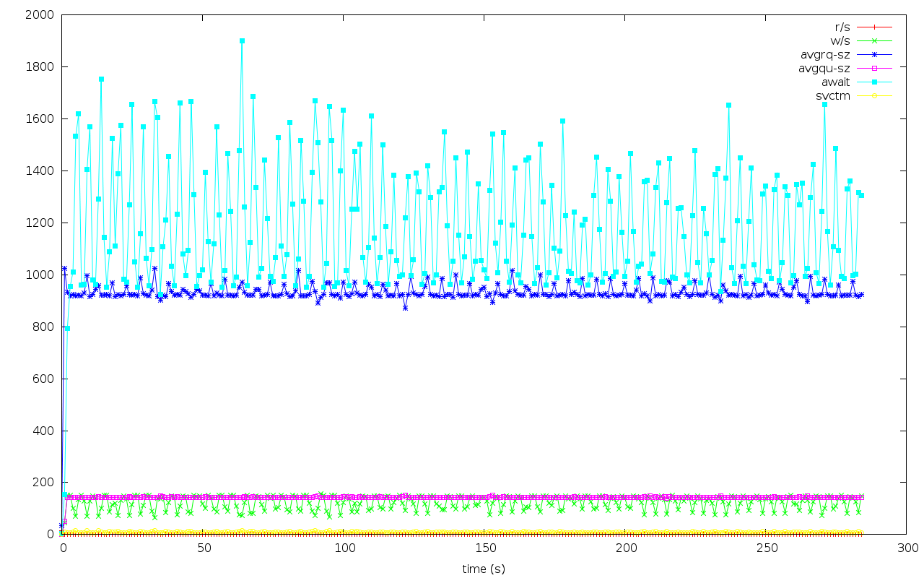
Task: Click the r/s legend label
Action: coord(842,27)
